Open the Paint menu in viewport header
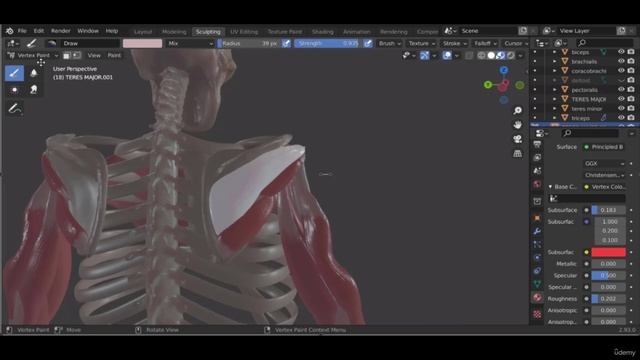This screenshot has height=360, width=640. click(114, 56)
